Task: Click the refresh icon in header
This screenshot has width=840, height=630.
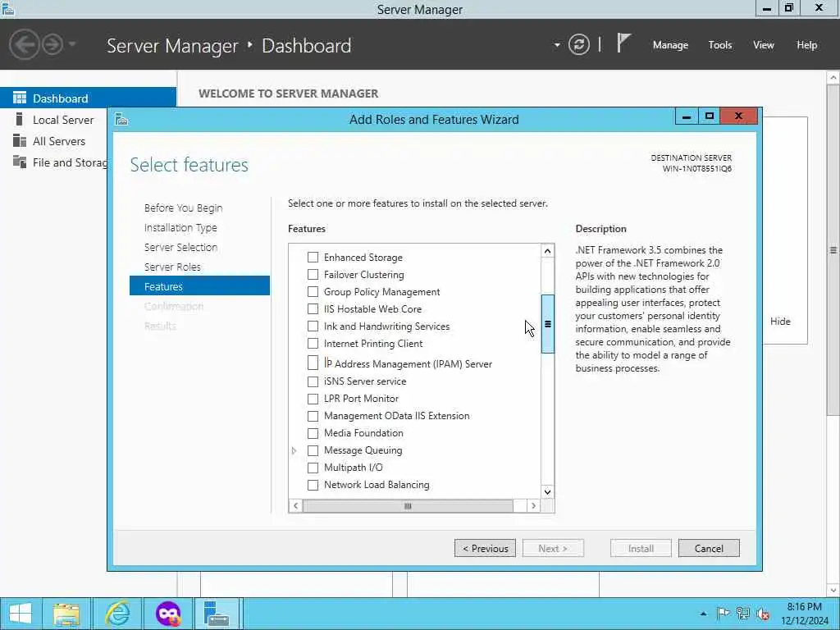Action: coord(579,44)
